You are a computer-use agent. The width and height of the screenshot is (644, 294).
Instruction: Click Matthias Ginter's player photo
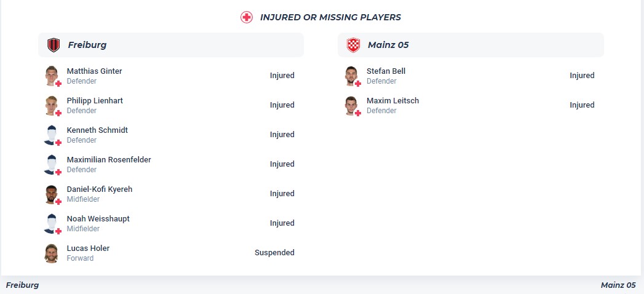51,75
